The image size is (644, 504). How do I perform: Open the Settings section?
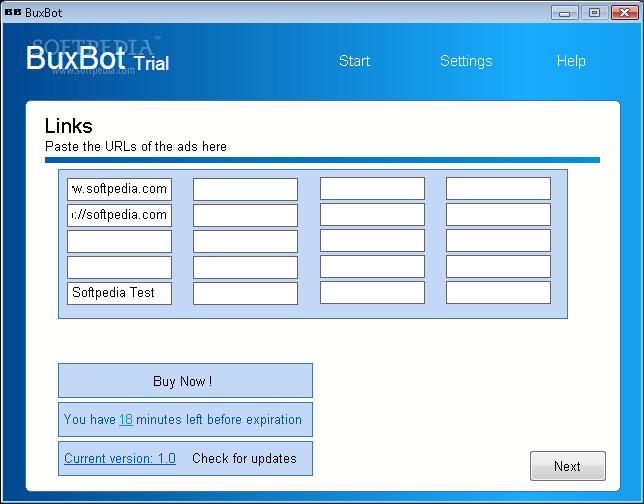(466, 61)
